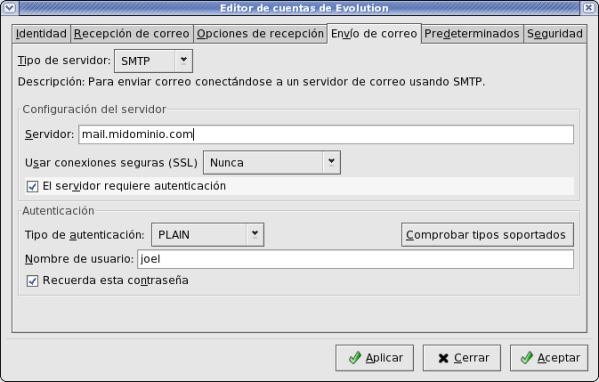Confirm with the Aceptar button
Screen dimensions: 599x382
coord(549,358)
